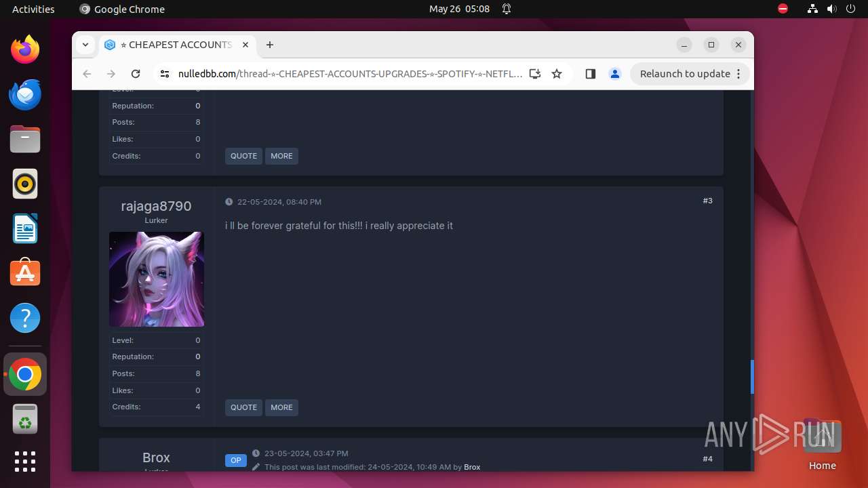Screen dimensions: 868x488
Task: Open permalink #4
Action: coord(707,459)
